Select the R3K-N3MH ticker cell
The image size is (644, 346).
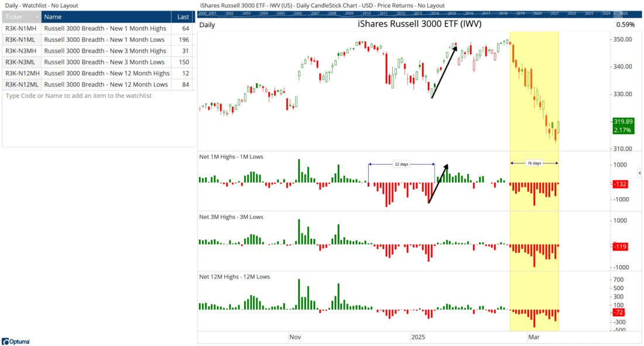(x=21, y=51)
